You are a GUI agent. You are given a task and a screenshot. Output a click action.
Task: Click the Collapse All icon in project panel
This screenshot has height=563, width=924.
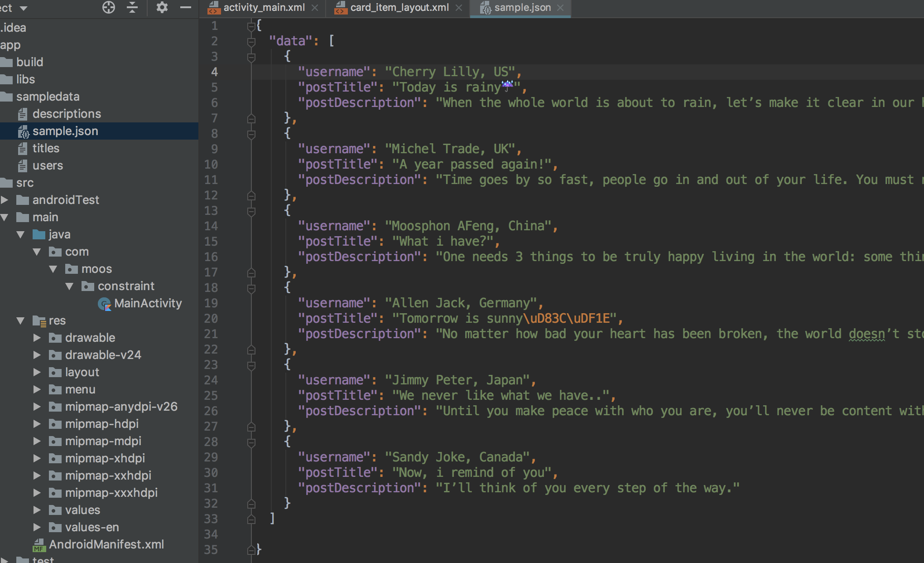(x=132, y=7)
